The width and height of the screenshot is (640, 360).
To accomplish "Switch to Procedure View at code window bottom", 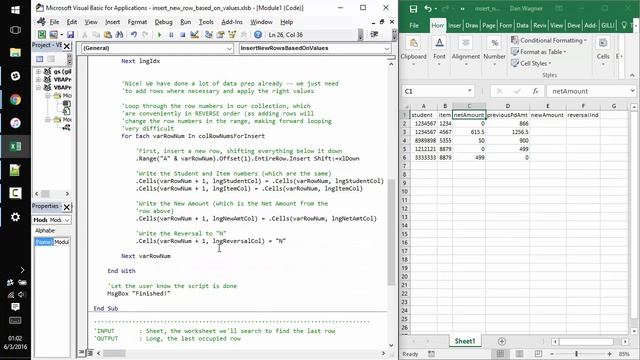I will coord(82,353).
